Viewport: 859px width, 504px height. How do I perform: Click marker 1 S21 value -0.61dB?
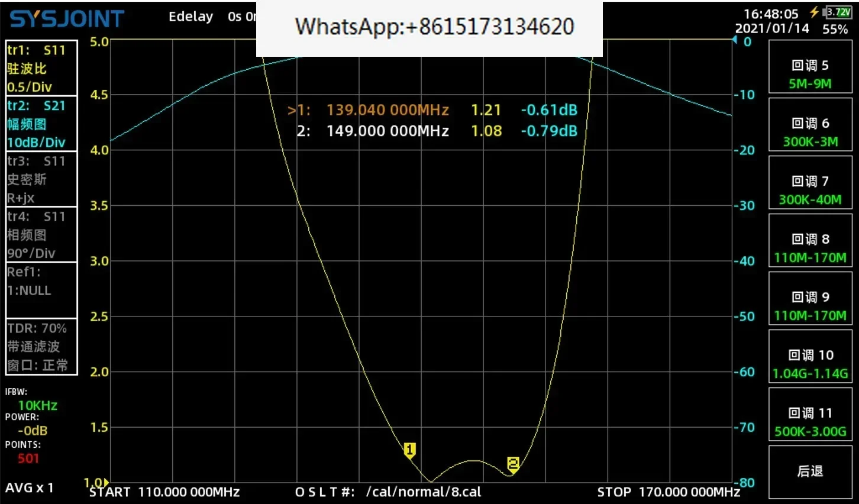(x=549, y=110)
